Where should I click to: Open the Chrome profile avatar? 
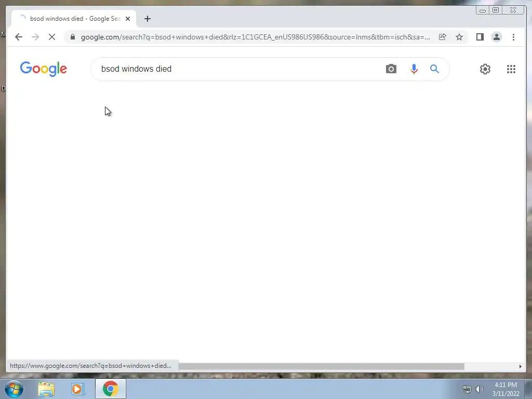[496, 37]
